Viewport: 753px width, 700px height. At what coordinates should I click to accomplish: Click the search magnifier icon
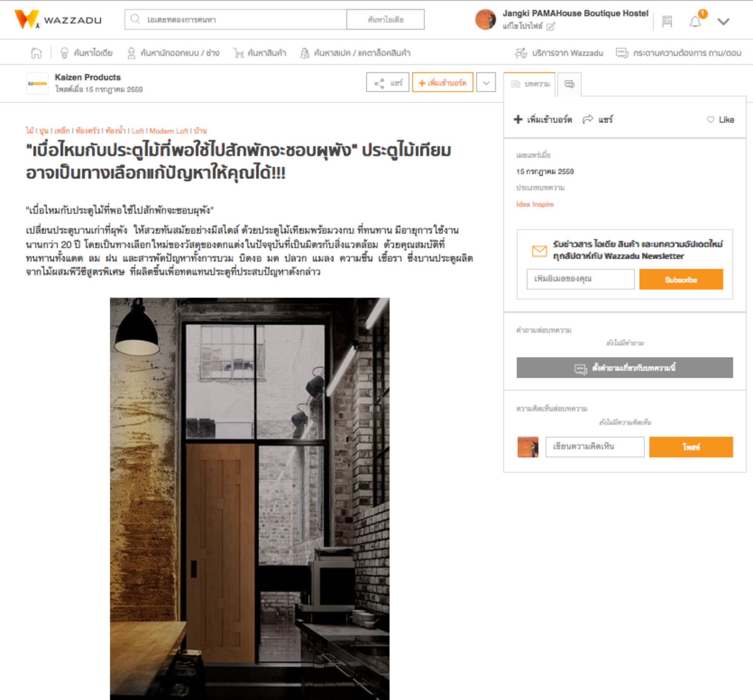(x=135, y=19)
